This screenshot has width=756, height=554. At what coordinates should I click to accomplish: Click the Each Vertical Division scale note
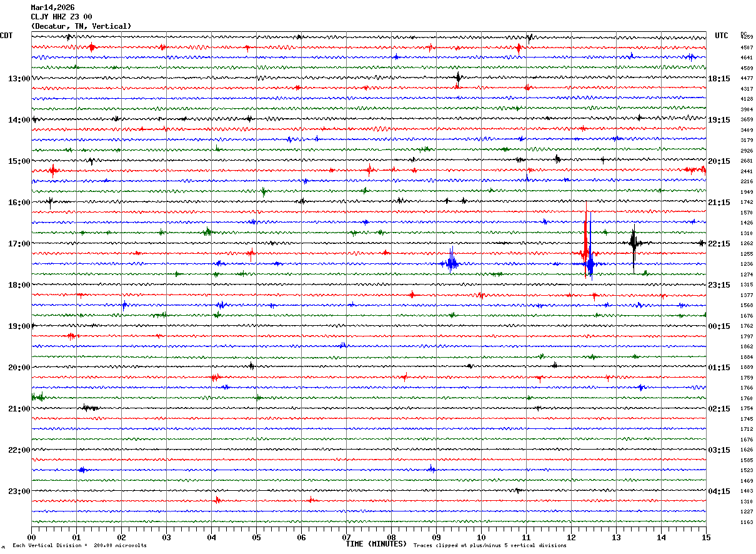(79, 546)
